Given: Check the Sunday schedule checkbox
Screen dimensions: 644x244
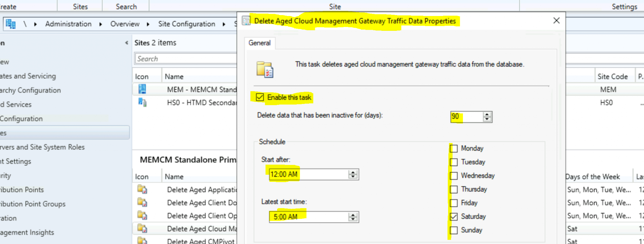Looking at the screenshot, I should [x=454, y=230].
